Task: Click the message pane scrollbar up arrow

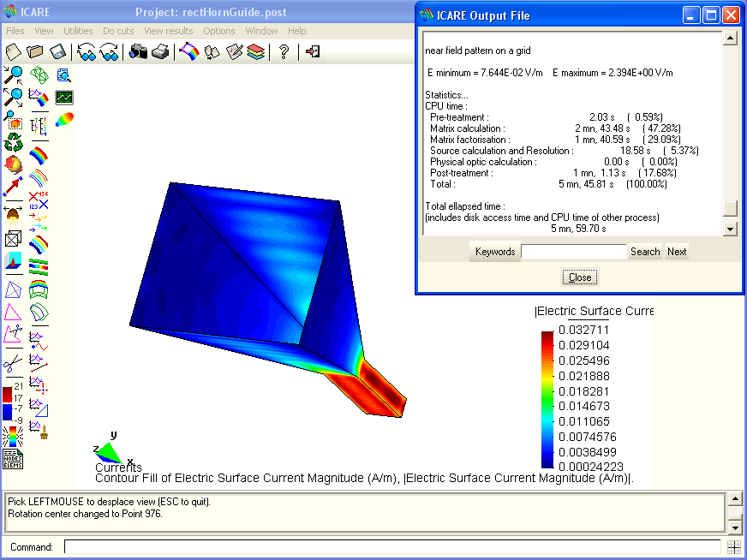Action: pyautogui.click(x=735, y=499)
